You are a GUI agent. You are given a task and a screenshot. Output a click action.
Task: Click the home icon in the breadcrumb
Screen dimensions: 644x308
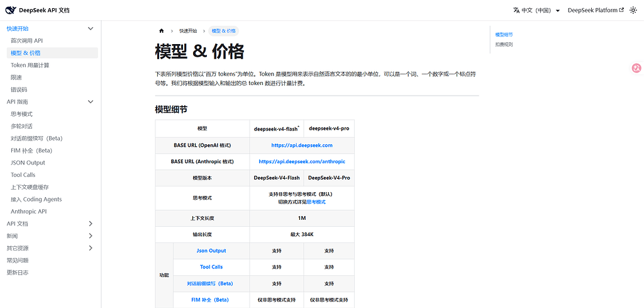pos(162,31)
